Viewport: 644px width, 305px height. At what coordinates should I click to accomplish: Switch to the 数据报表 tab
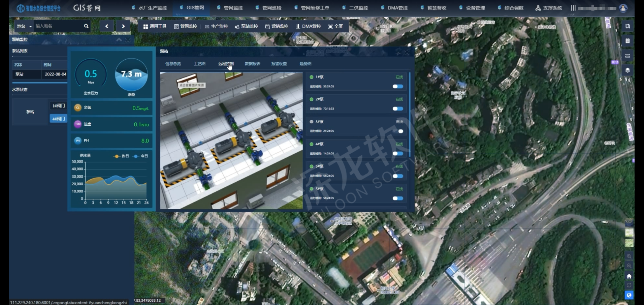pos(252,64)
